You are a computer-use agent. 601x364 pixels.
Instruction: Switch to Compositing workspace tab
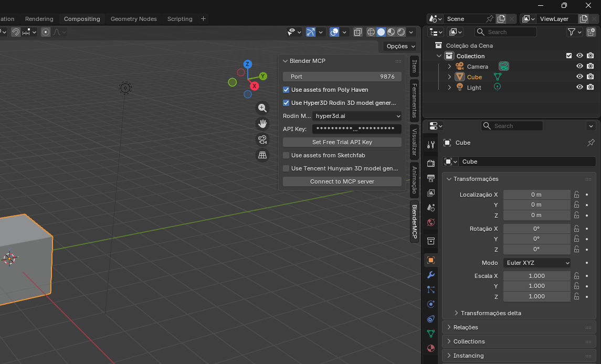[x=82, y=19]
